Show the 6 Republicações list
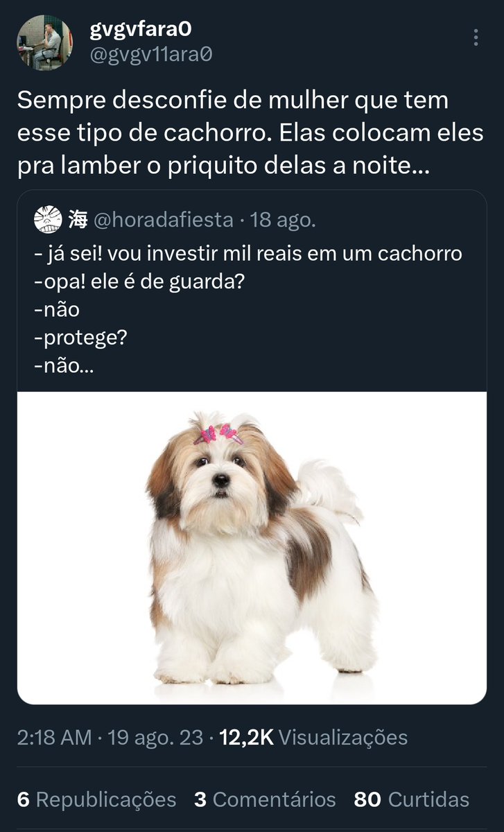 (x=96, y=799)
